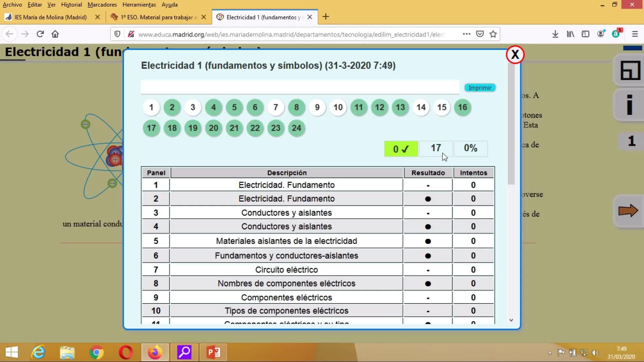The image size is (644, 362).
Task: Jump to panel 16 green circle
Action: point(462,107)
